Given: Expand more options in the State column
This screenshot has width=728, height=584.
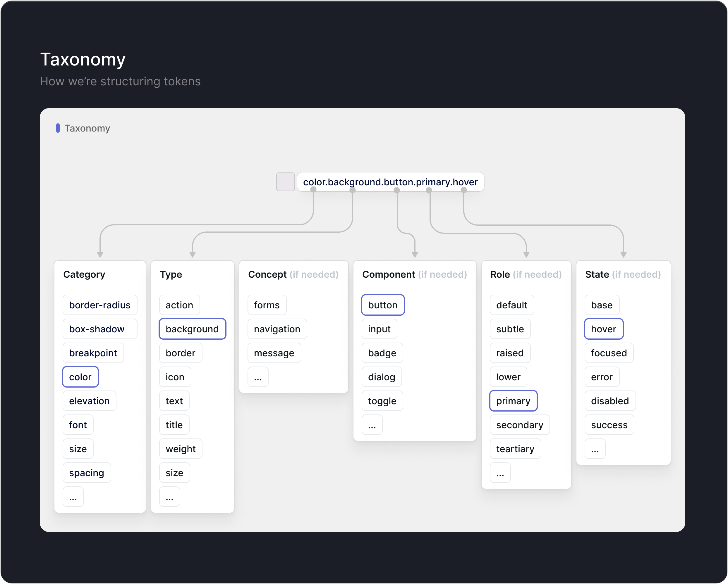Looking at the screenshot, I should click(x=595, y=449).
